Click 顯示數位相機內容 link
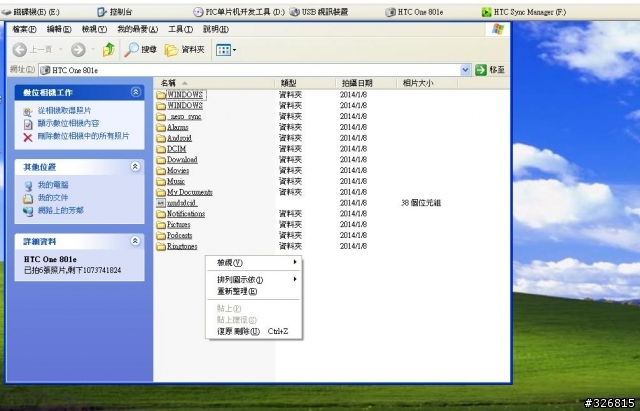640x411 pixels. [x=68, y=123]
